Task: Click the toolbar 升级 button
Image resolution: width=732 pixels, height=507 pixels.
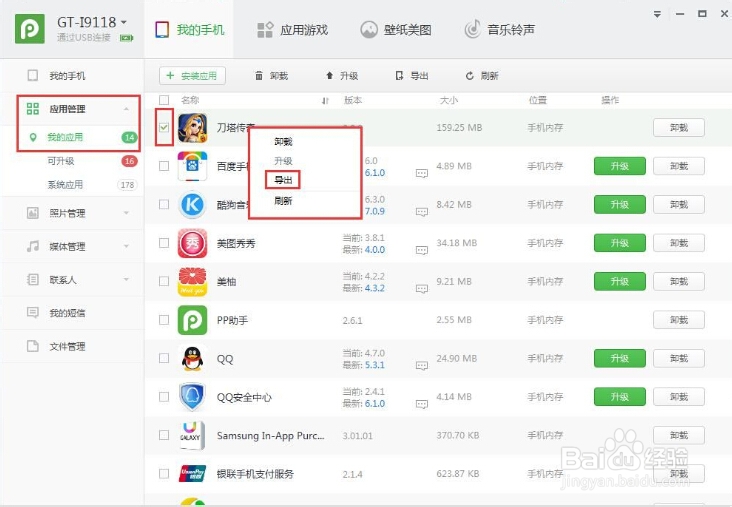Action: [342, 76]
